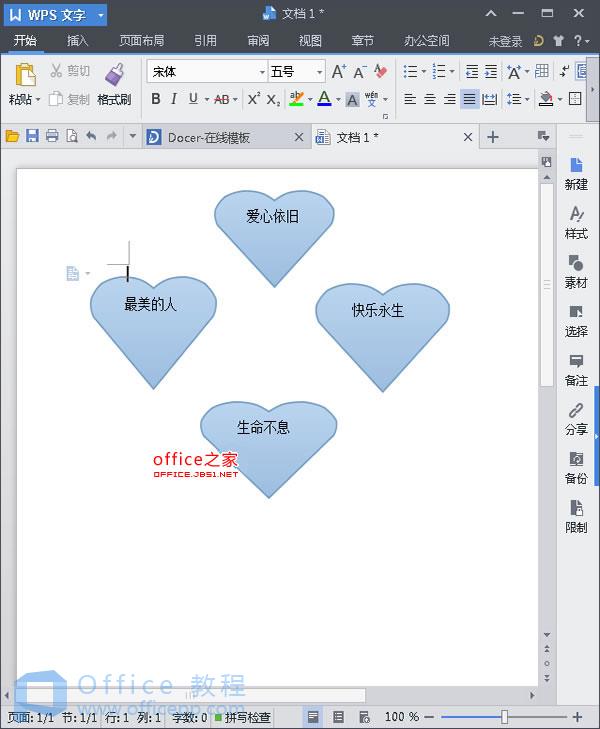Click the Cut (剪切) scissors icon
This screenshot has height=729, width=600.
click(x=56, y=71)
